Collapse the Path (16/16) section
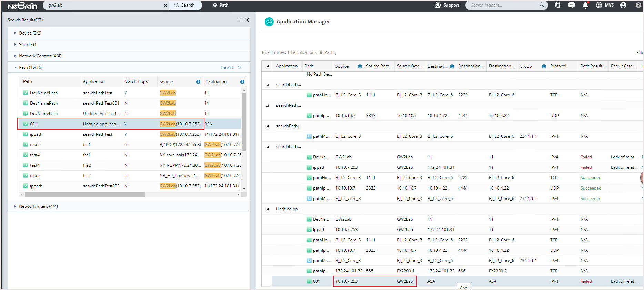This screenshot has height=290, width=644. click(x=15, y=67)
